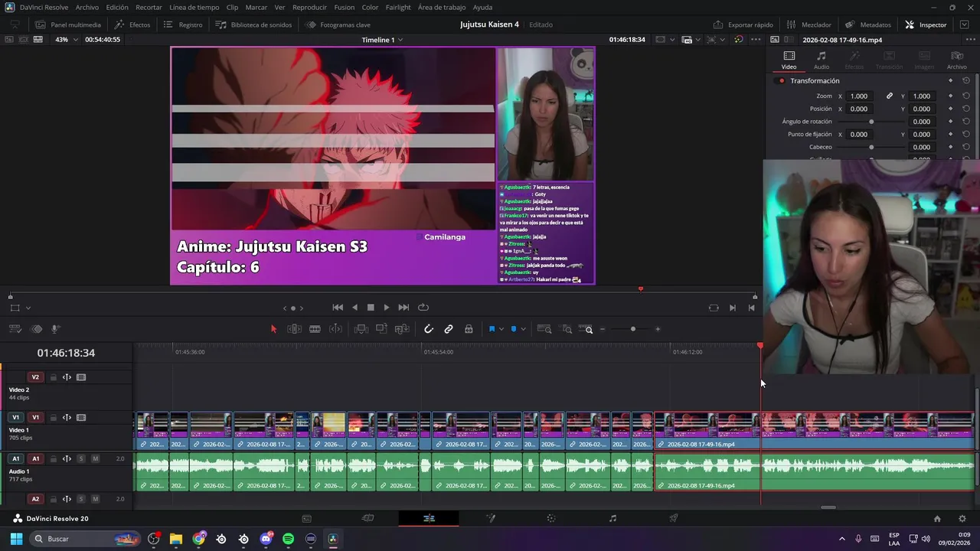
Task: Go to first frame of timeline
Action: click(338, 308)
